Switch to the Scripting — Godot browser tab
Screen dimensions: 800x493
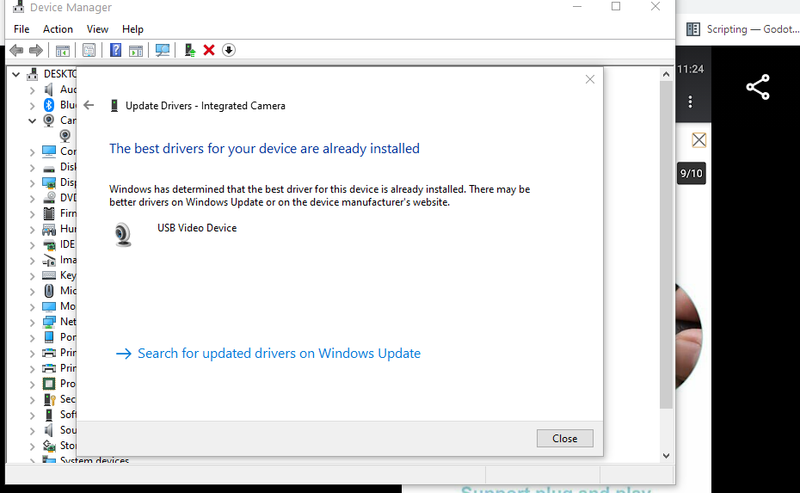(742, 29)
